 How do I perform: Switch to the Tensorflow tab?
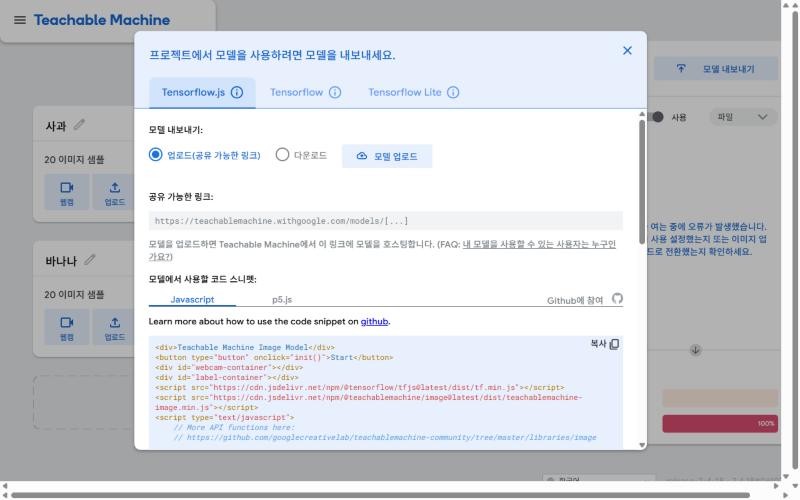tap(305, 93)
